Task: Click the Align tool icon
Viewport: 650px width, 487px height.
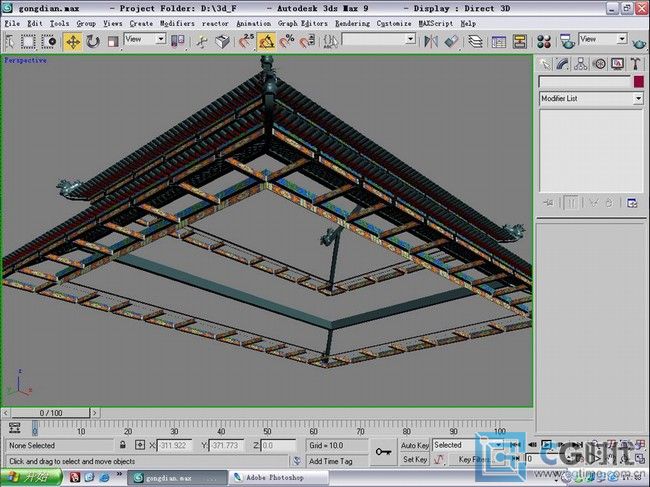Action: pyautogui.click(x=451, y=41)
